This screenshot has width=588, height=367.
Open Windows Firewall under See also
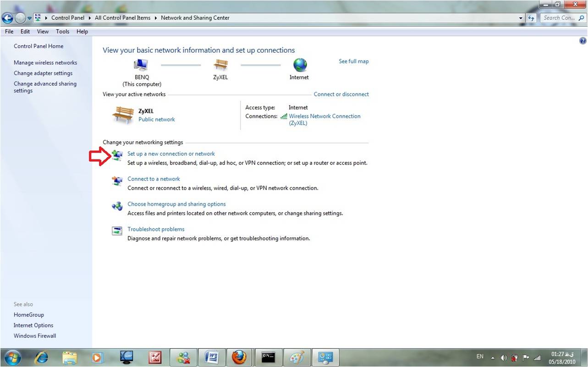pos(35,336)
